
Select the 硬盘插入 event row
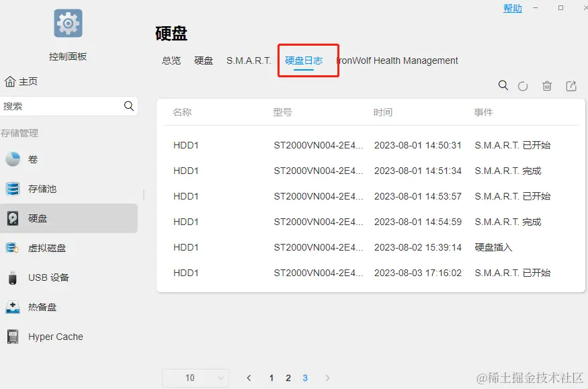(x=371, y=247)
